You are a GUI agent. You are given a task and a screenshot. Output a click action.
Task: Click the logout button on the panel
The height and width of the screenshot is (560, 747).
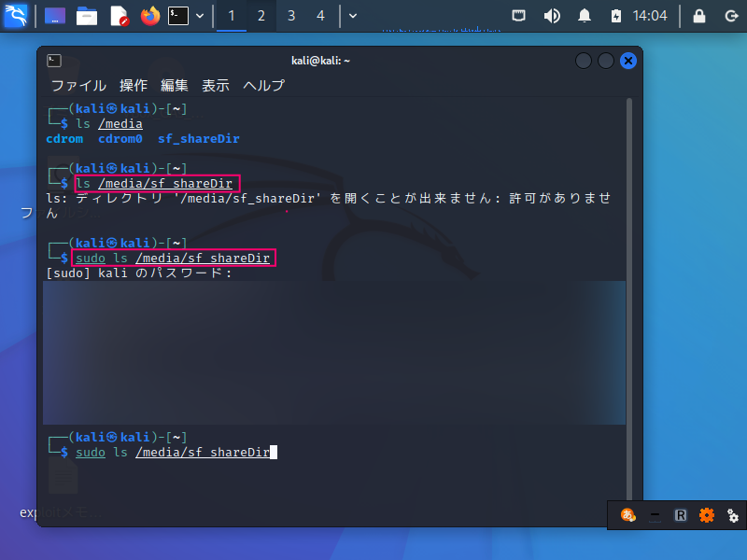point(730,16)
